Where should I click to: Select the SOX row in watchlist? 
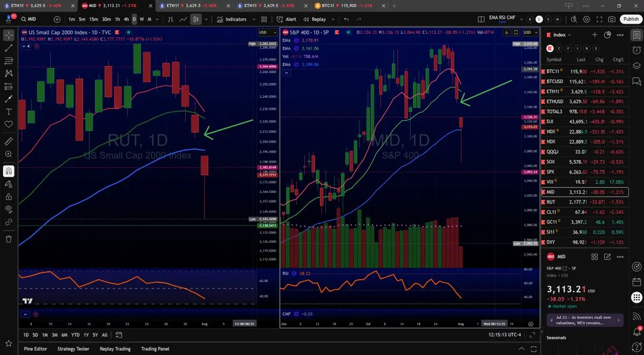click(586, 162)
